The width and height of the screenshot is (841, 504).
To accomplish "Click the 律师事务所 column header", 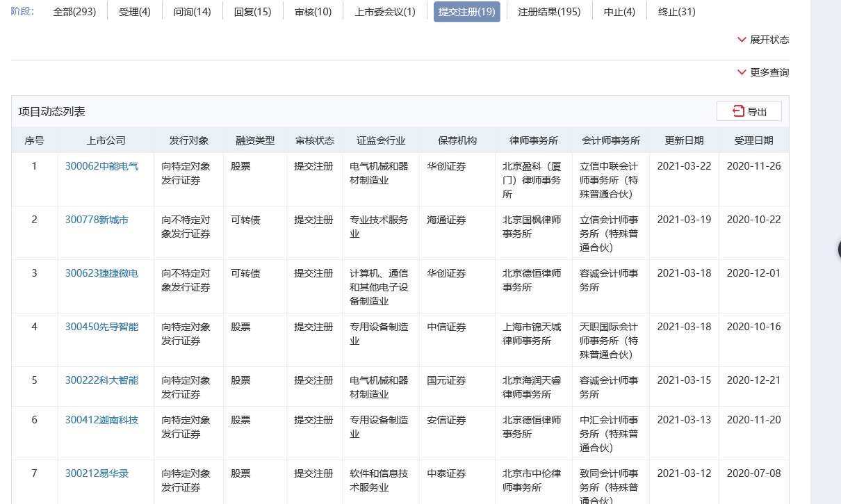I will (534, 140).
